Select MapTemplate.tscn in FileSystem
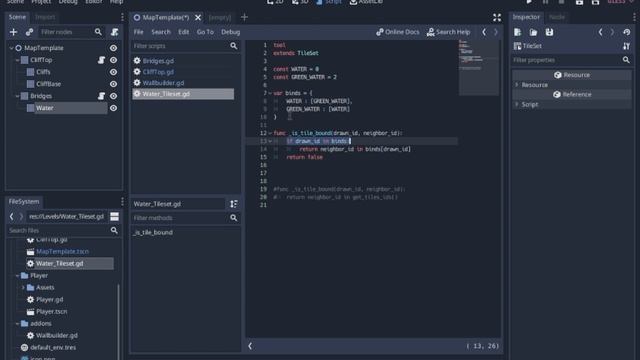This screenshot has height=360, width=640. [x=62, y=252]
